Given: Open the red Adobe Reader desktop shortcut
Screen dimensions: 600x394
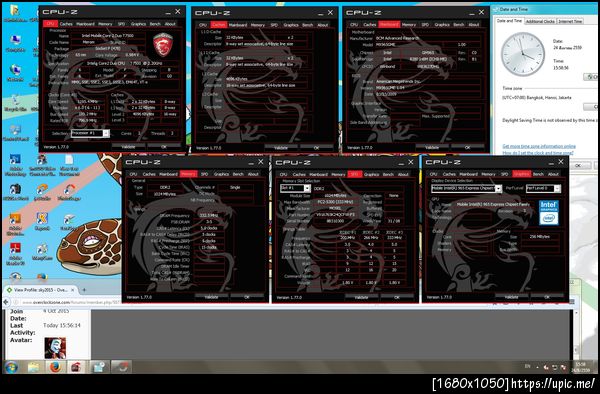Looking at the screenshot, I should [15, 252].
